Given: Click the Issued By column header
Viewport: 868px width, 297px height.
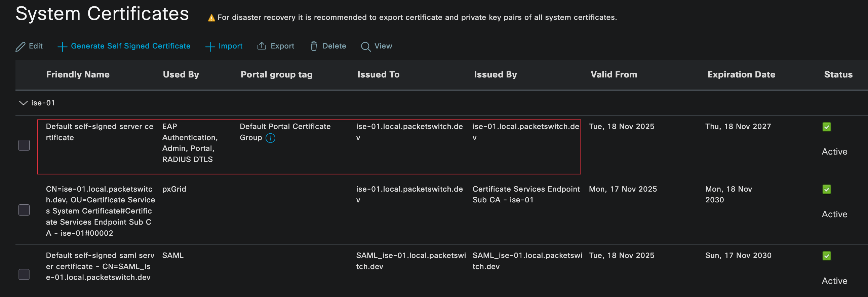Looking at the screenshot, I should [495, 75].
